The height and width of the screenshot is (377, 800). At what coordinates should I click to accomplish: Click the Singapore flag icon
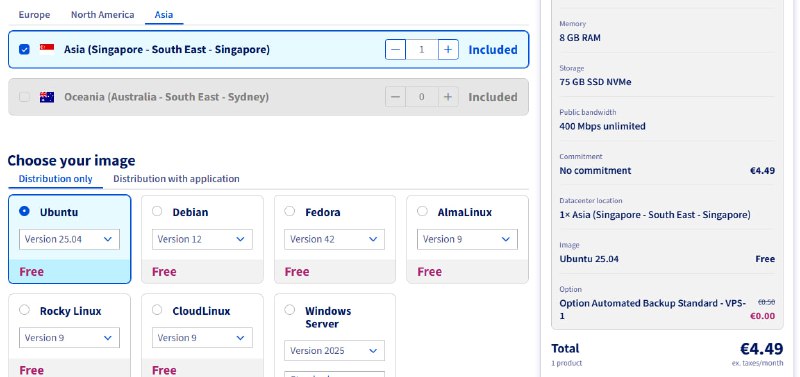(47, 49)
